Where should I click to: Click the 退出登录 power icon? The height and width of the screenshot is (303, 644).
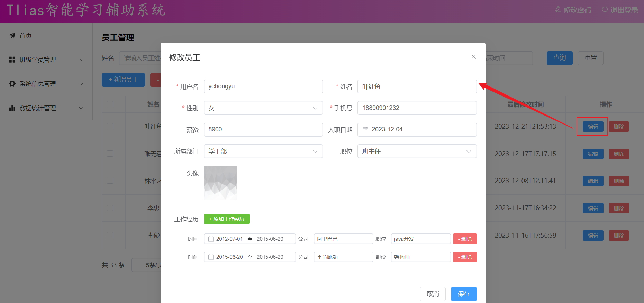point(605,9)
